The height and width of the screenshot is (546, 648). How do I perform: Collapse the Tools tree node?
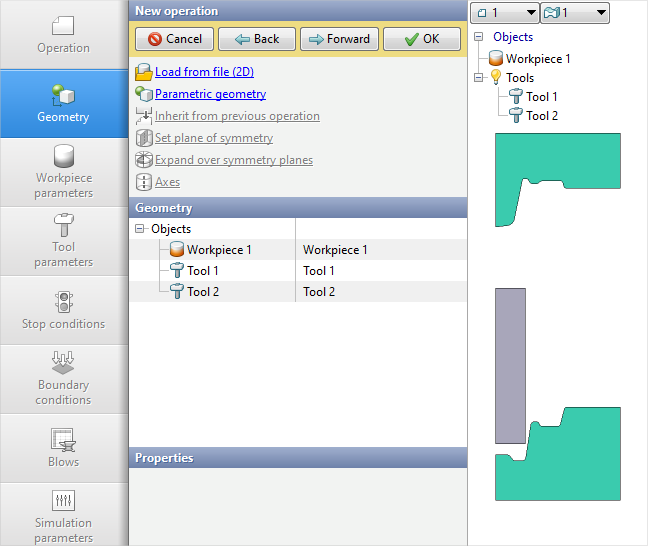tap(480, 78)
